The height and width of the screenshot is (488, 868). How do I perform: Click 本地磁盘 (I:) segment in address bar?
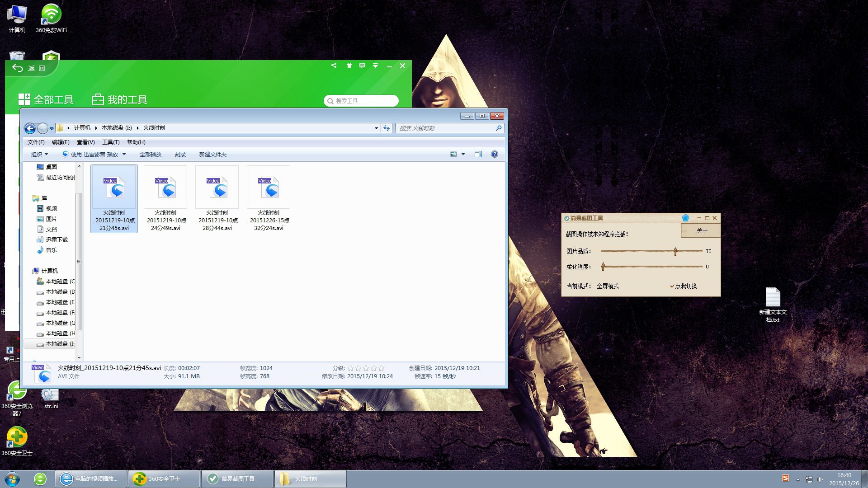pos(117,128)
